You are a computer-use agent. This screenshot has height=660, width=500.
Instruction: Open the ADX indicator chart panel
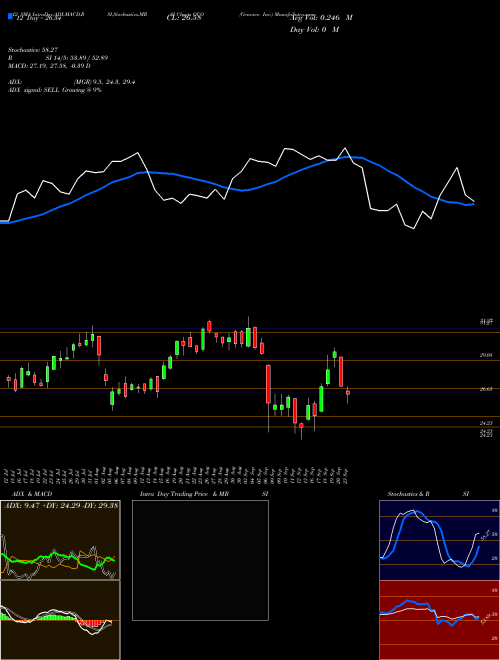coord(60,540)
